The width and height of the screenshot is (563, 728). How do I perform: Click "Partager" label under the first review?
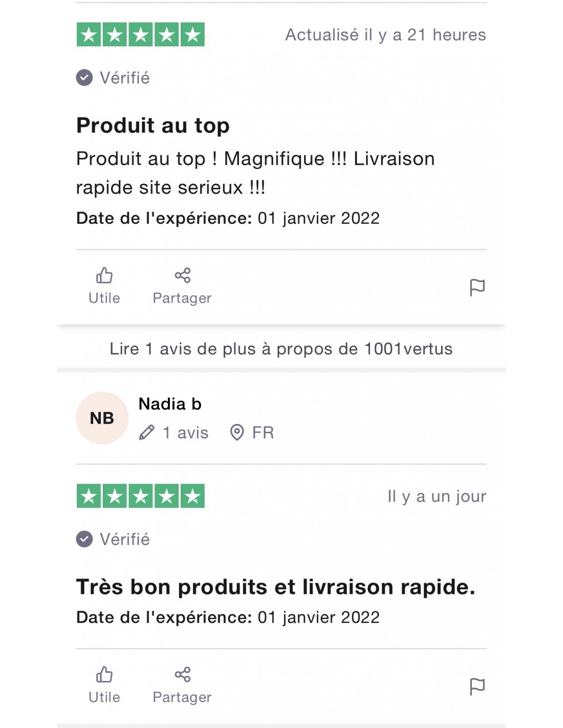(x=182, y=298)
